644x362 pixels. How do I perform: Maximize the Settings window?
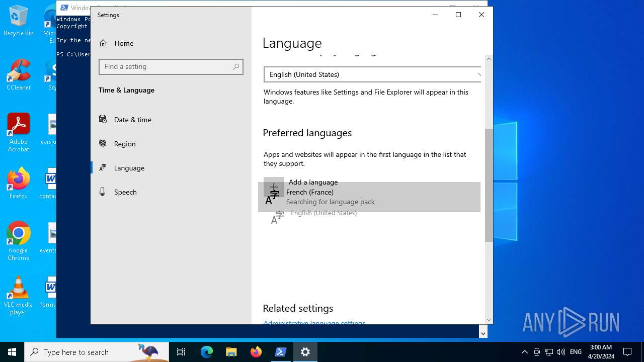pyautogui.click(x=458, y=15)
